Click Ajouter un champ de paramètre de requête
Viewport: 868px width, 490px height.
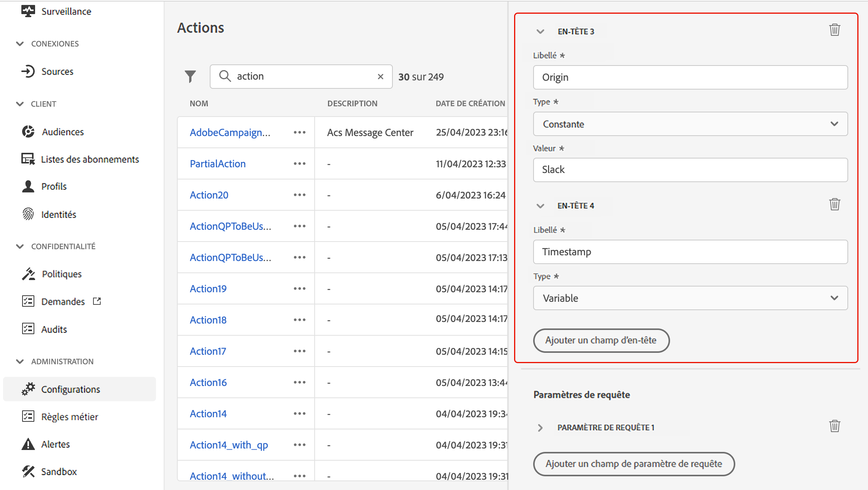click(x=633, y=464)
